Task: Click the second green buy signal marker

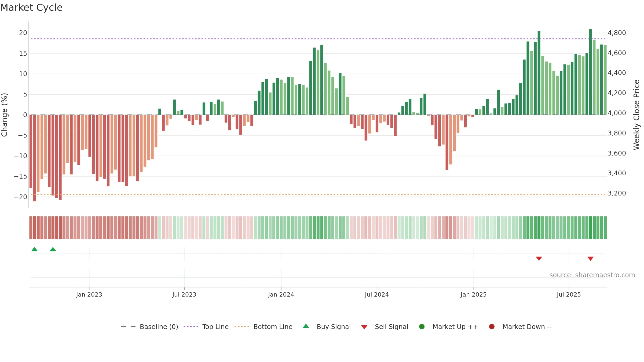Action: coord(53,249)
